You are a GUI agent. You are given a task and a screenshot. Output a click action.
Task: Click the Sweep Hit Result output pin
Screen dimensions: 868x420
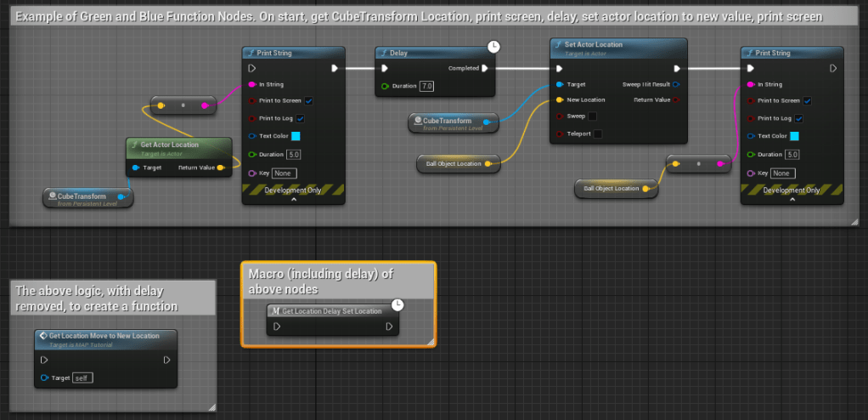(676, 84)
